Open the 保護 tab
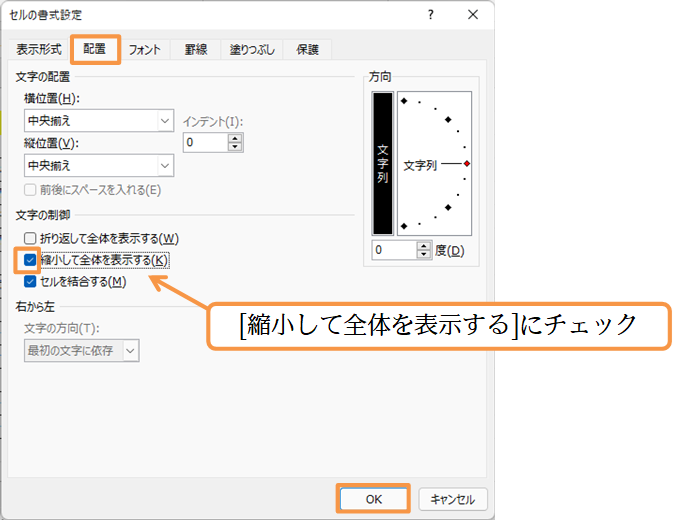Viewport: 674px width, 522px height. click(x=307, y=49)
